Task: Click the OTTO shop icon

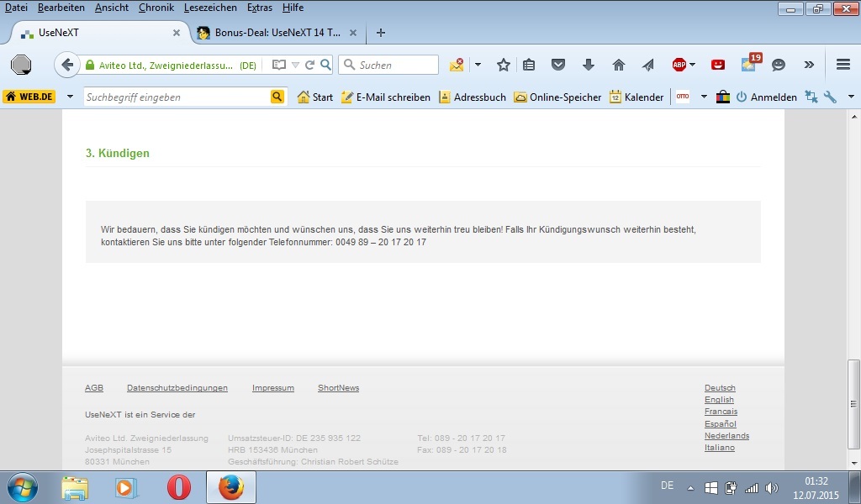Action: pos(683,97)
